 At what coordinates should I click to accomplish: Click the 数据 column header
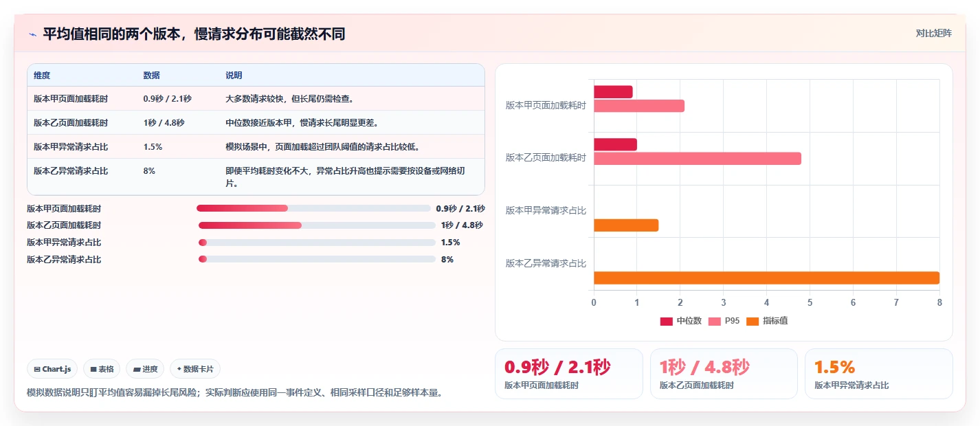(151, 76)
